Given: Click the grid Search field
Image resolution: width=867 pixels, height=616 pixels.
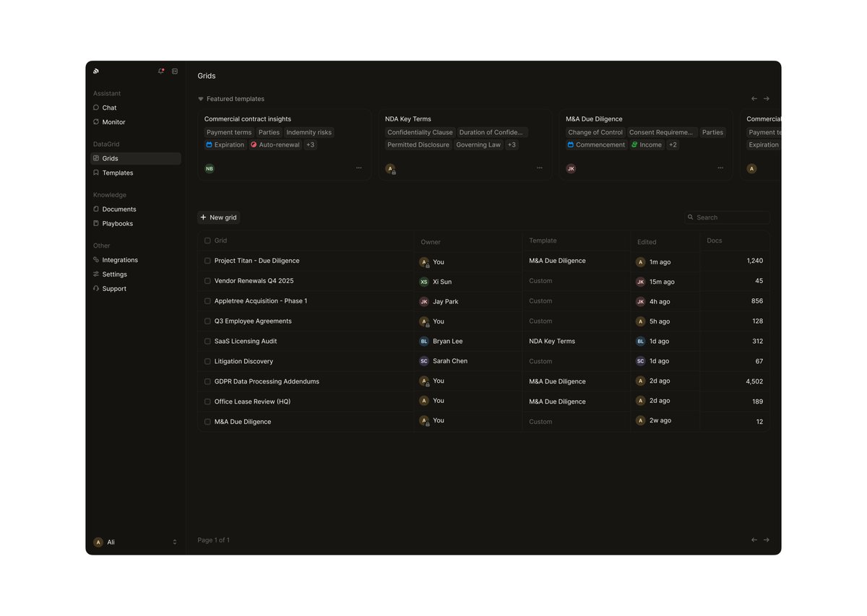Looking at the screenshot, I should [727, 217].
